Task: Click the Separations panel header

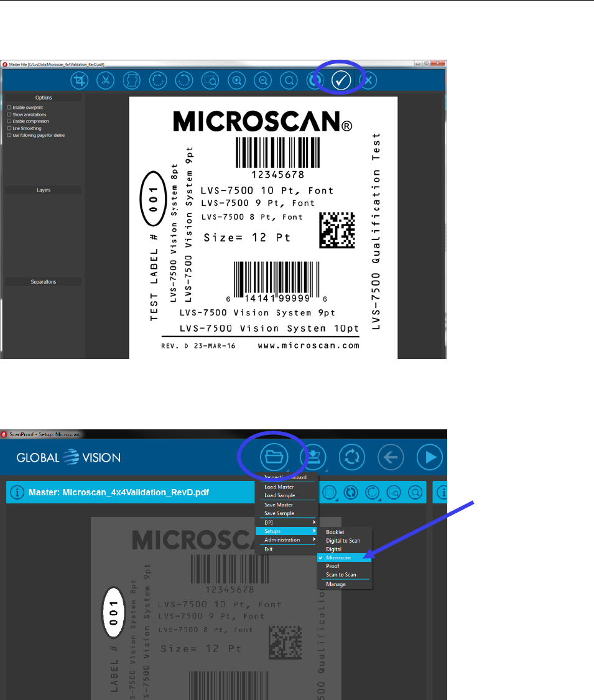Action: tap(44, 282)
